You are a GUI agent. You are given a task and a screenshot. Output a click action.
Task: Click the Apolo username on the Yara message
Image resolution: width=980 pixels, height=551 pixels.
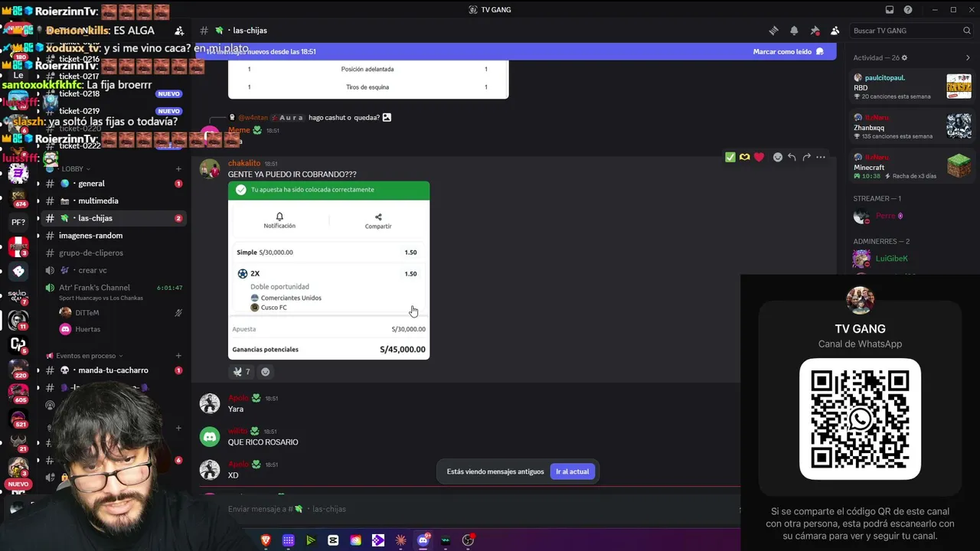click(238, 399)
